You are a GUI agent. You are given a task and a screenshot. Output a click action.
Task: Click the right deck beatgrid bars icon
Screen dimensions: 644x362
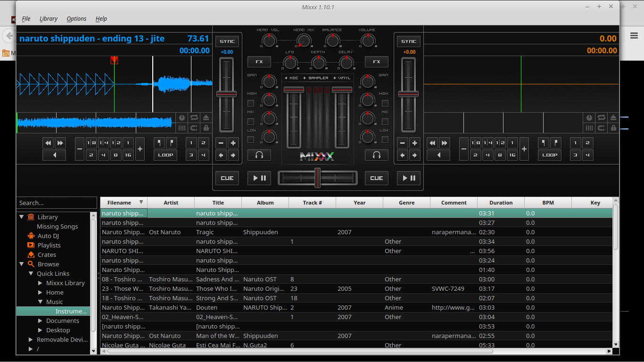tap(589, 128)
